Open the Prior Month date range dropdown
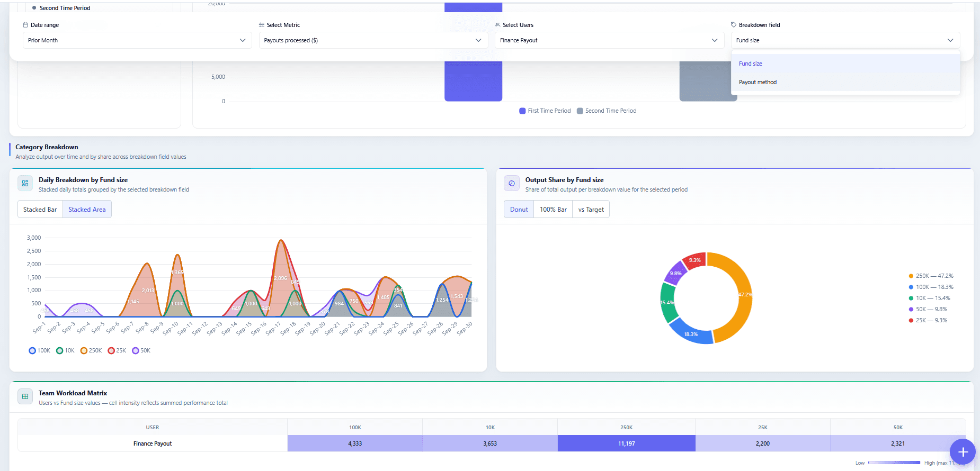 click(137, 40)
